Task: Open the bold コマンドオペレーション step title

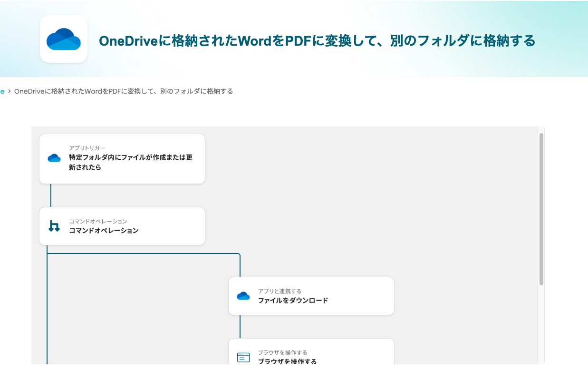Action: (x=104, y=231)
